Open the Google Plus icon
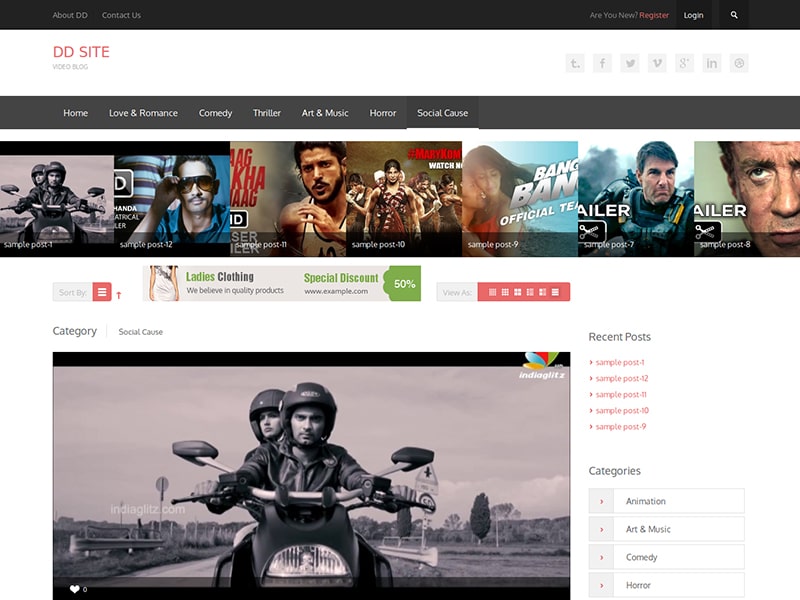Screen dimensions: 800x600 point(684,63)
